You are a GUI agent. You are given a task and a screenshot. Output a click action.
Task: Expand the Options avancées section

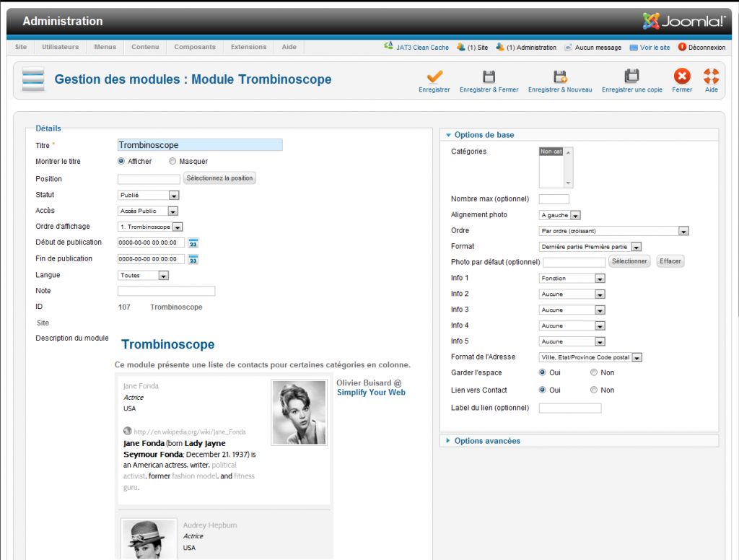tap(487, 441)
